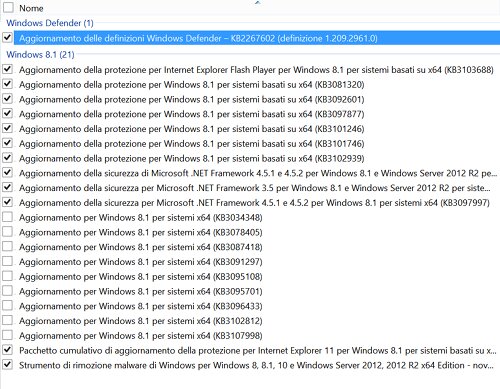The width and height of the screenshot is (500, 389).
Task: Select the row text 'Aggiornamento per Windows 8.1 per sistemi x64 (KB3078405)'
Action: pyautogui.click(x=141, y=232)
